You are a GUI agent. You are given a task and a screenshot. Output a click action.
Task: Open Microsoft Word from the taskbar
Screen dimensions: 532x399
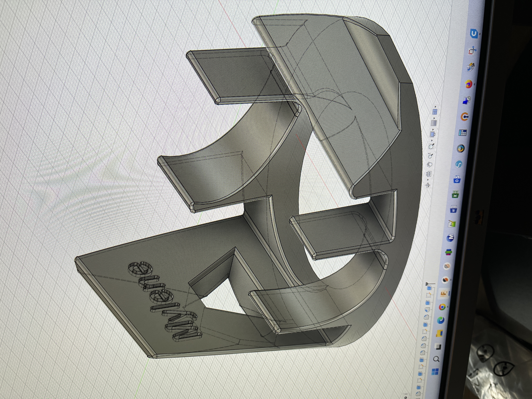[x=454, y=209]
